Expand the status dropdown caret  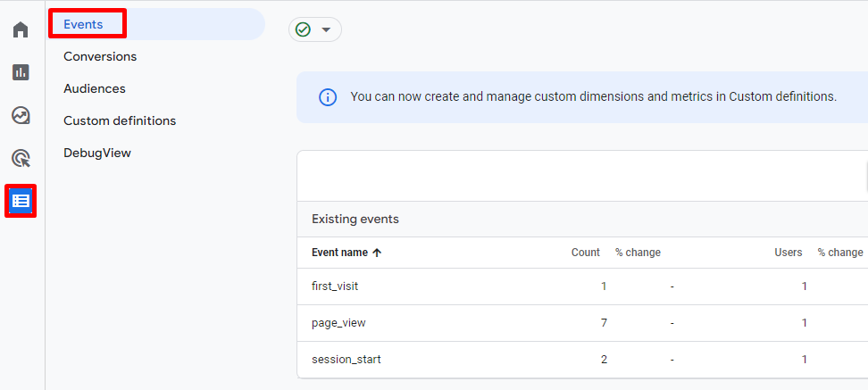pos(326,29)
